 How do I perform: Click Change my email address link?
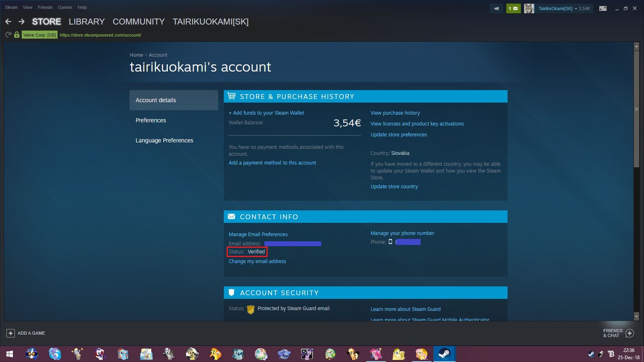pyautogui.click(x=257, y=261)
